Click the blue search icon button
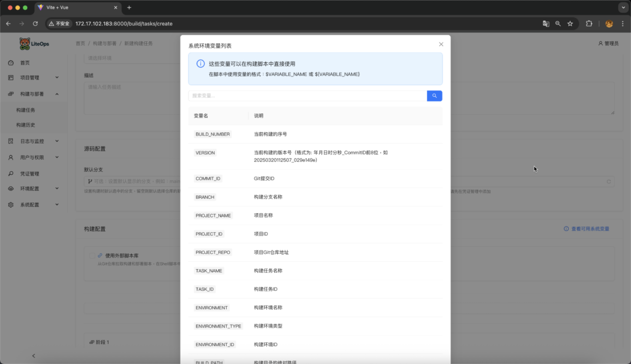This screenshot has height=364, width=631. (434, 96)
